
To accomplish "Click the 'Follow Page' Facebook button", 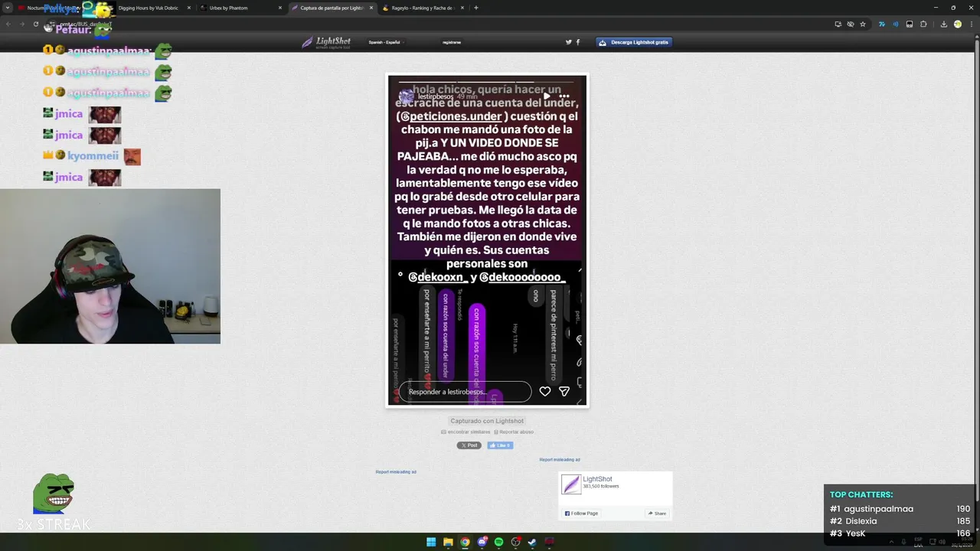I will click(581, 514).
